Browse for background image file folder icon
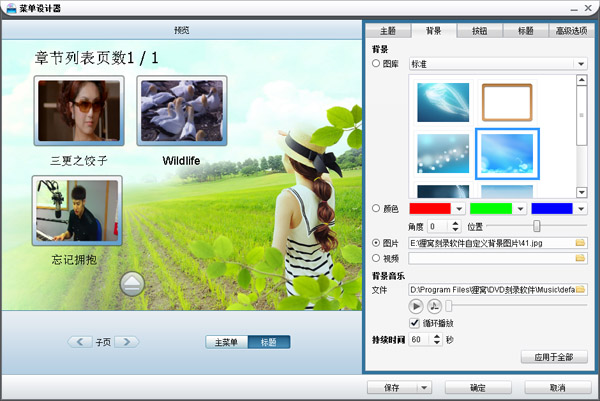The width and height of the screenshot is (600, 401). [x=579, y=242]
